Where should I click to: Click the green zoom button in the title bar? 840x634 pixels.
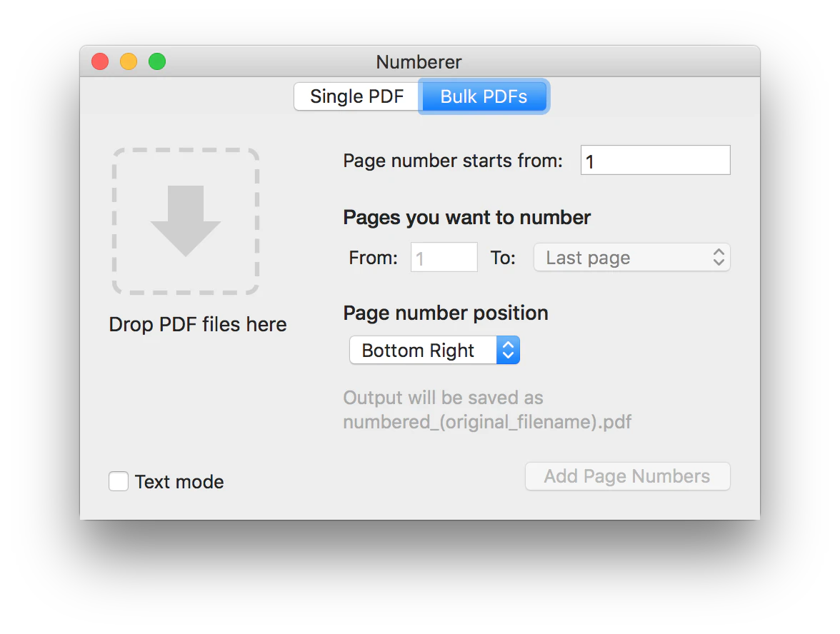(156, 61)
